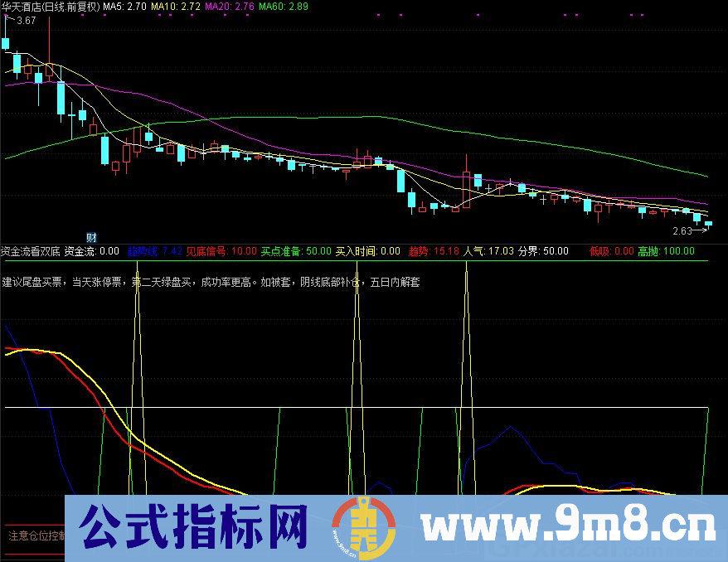The image size is (728, 562).
Task: Select the indicator name 资金流看双底
Action: tap(31, 251)
